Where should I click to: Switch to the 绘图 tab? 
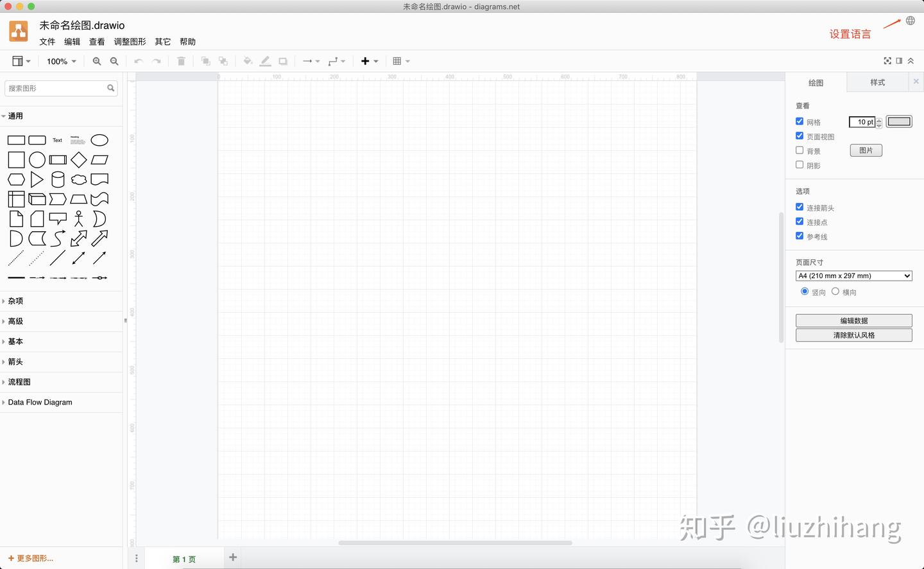coord(816,83)
